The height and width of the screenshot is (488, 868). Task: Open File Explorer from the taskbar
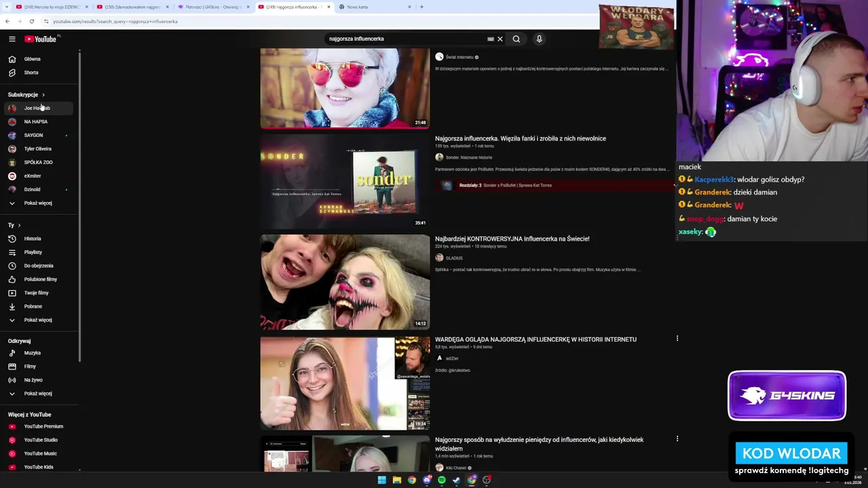tap(397, 480)
